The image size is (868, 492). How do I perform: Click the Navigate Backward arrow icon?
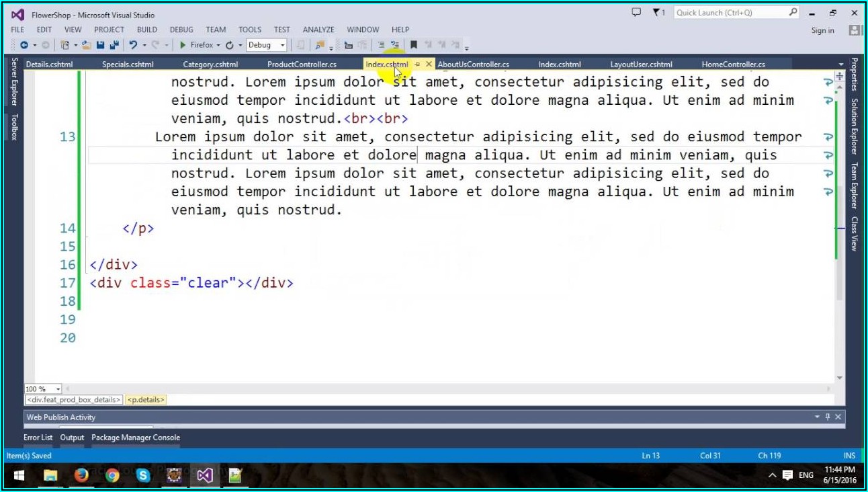[x=24, y=45]
